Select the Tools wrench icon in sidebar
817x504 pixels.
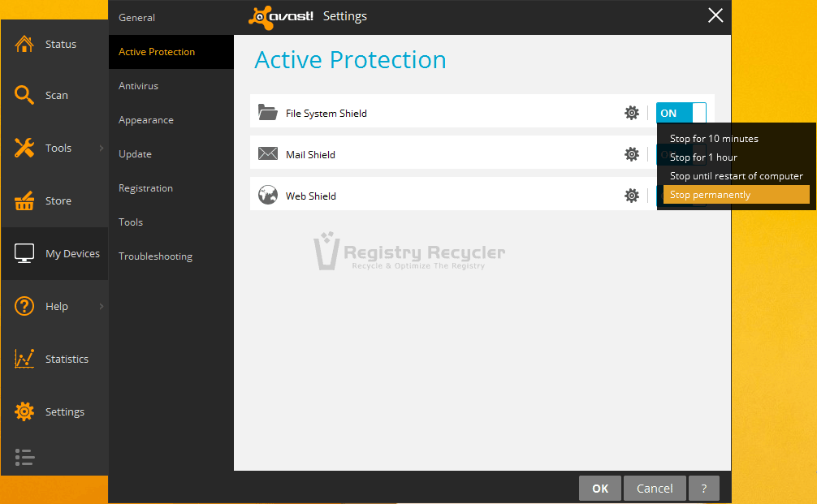click(24, 148)
